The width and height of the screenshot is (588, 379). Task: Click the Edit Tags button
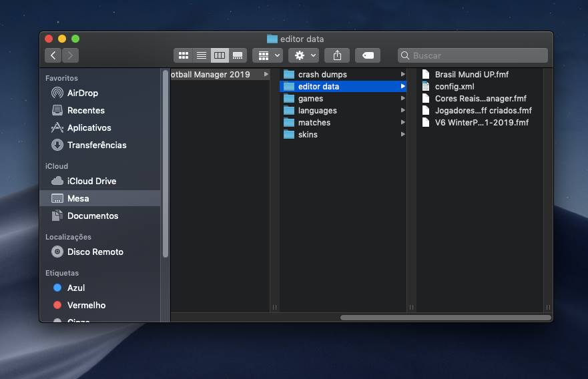click(x=368, y=55)
